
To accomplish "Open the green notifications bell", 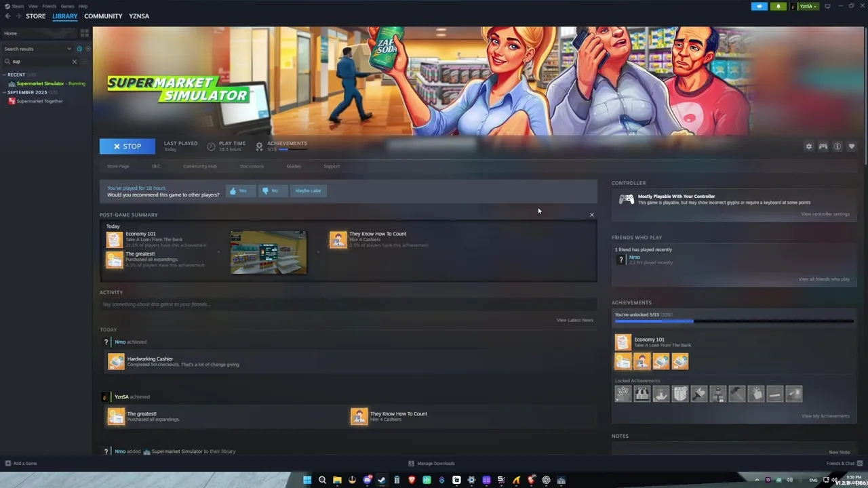I will pos(778,6).
